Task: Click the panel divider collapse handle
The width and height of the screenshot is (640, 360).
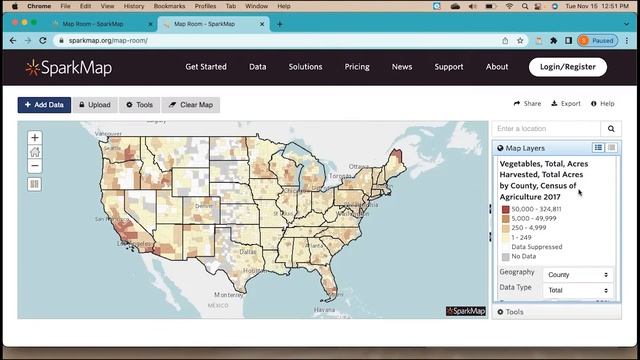Action: coord(490,223)
